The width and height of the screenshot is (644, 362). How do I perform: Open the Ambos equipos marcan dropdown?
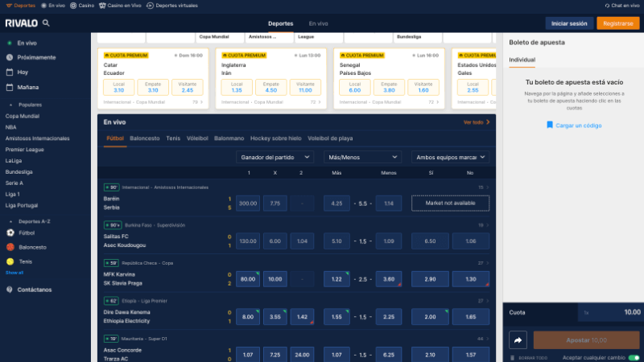[x=450, y=157]
